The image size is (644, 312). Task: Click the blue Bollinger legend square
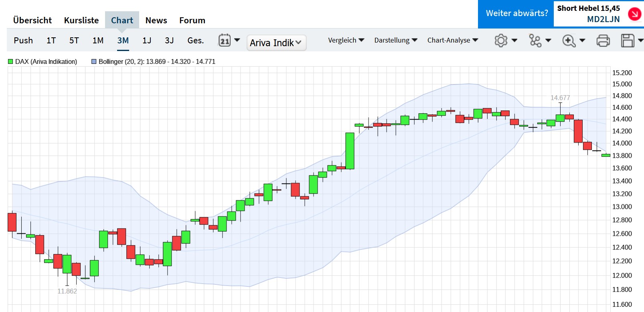(94, 62)
